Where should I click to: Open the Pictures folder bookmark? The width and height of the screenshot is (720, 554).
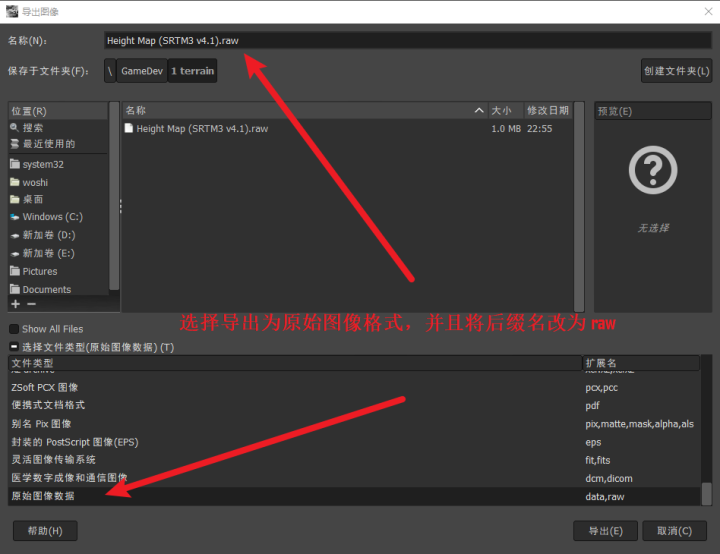click(34, 271)
